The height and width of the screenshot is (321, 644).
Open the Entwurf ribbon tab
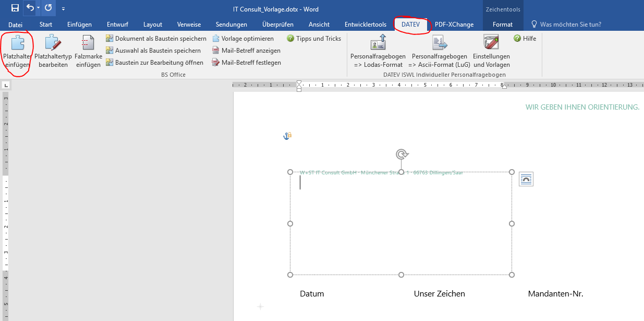coord(117,25)
